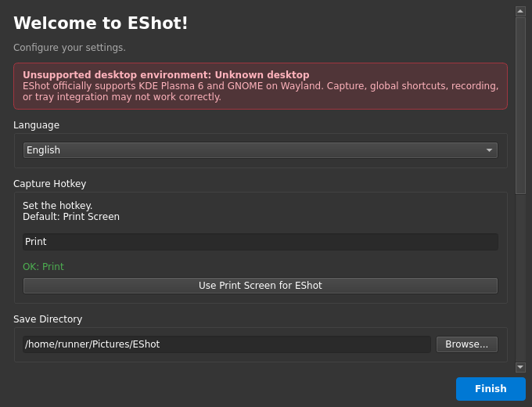Click the vertical scrollbar thumb
532x407 pixels.
click(x=520, y=106)
